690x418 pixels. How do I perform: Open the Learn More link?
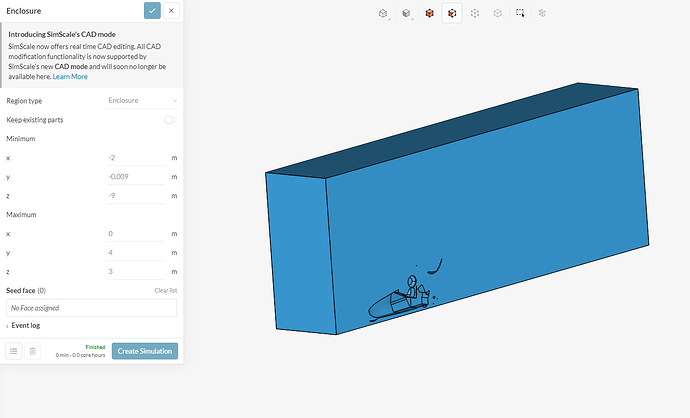[70, 77]
